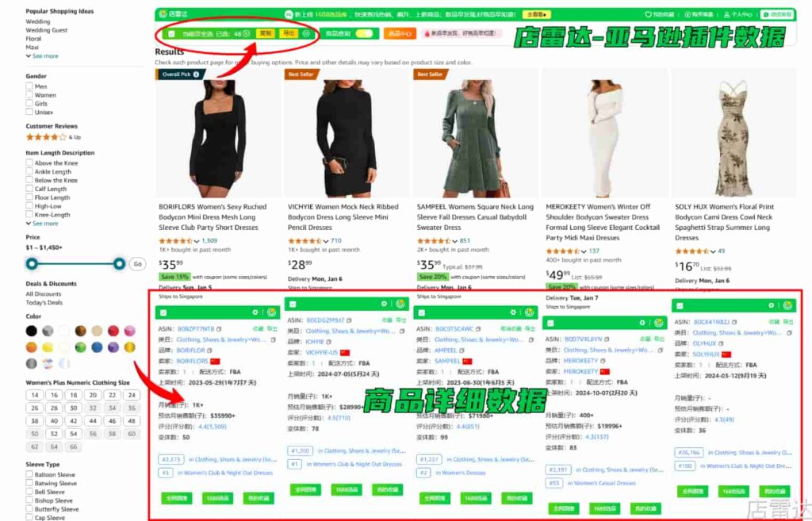
Task: Open settings gear on the BORIFLORS product card
Action: [x=255, y=312]
